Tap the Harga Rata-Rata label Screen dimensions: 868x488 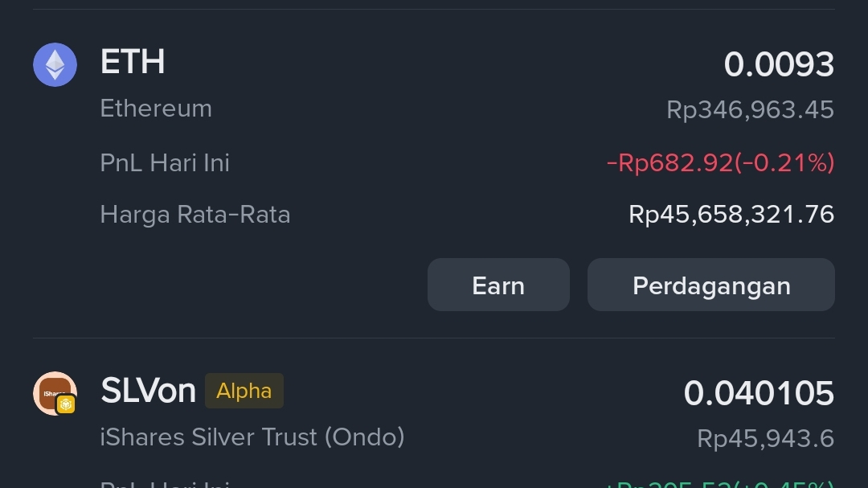194,215
